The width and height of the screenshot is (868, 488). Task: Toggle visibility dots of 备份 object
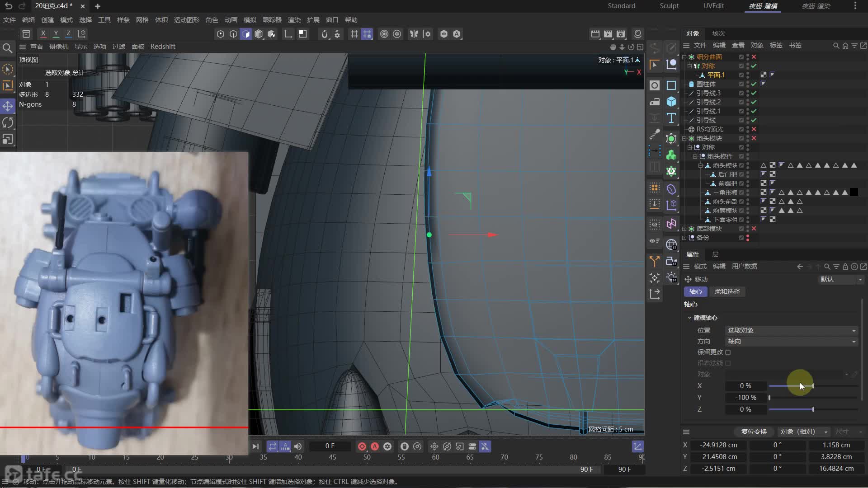(748, 238)
